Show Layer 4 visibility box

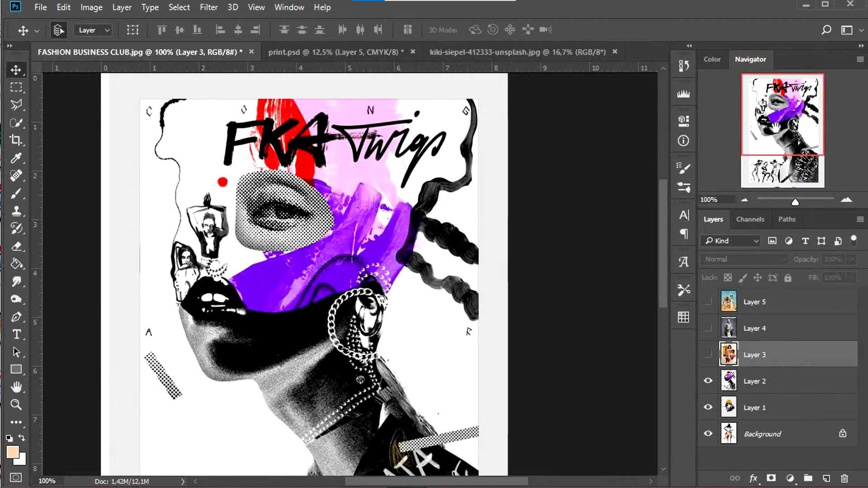(x=708, y=328)
